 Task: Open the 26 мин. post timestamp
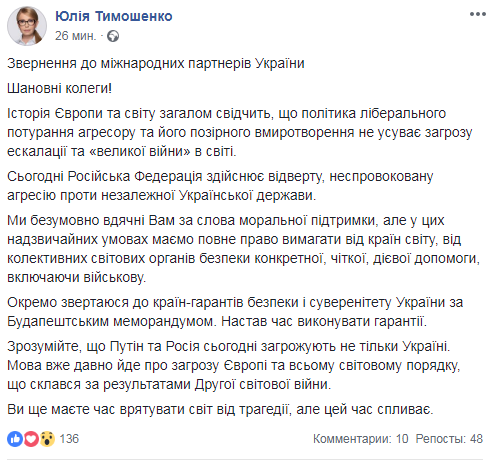pyautogui.click(x=75, y=36)
